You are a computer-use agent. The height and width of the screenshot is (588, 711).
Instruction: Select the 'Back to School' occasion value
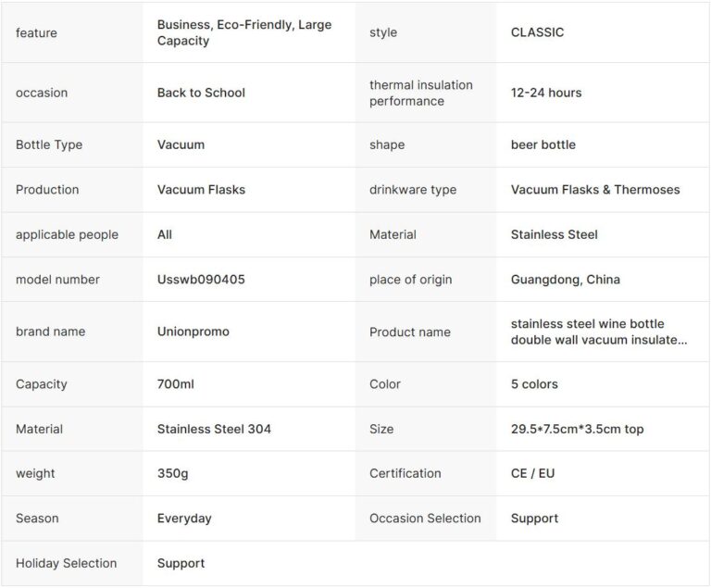pos(201,93)
